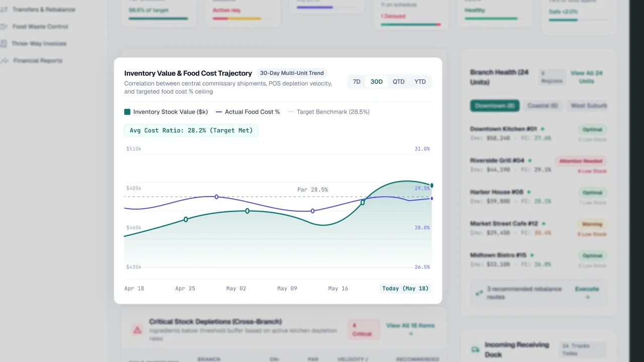Viewport: 644px width, 362px height.
Task: Click the Transfers & Rebalance sidebar icon
Action: point(4,10)
